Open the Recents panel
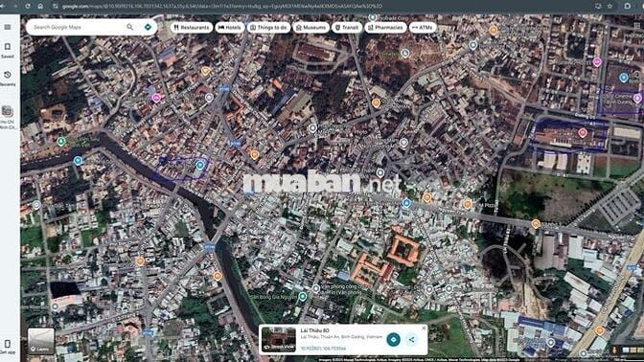 (8, 79)
